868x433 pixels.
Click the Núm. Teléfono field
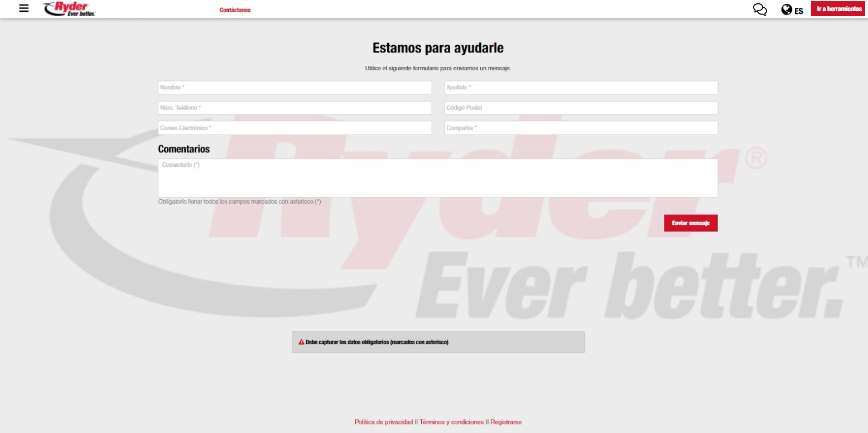pyautogui.click(x=295, y=108)
